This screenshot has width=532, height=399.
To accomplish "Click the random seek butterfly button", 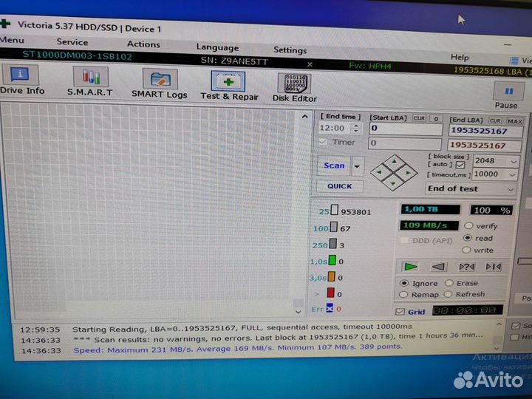I will point(466,267).
